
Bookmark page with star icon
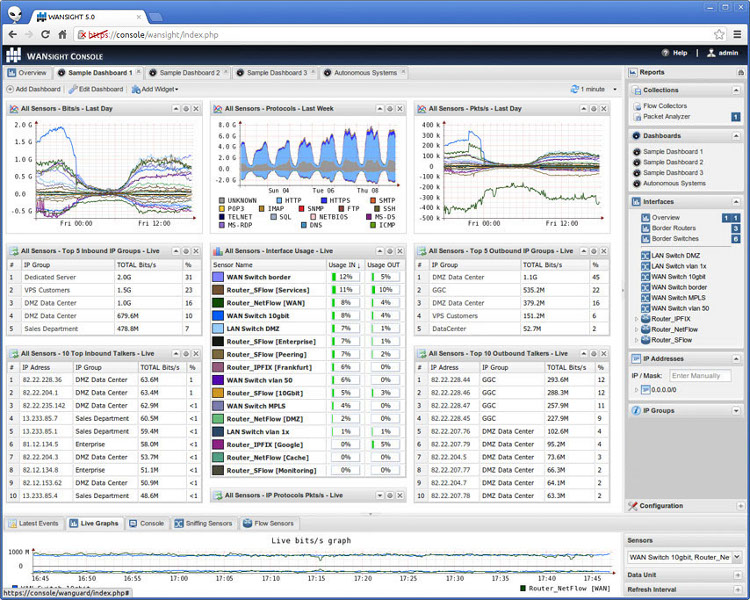(x=719, y=34)
